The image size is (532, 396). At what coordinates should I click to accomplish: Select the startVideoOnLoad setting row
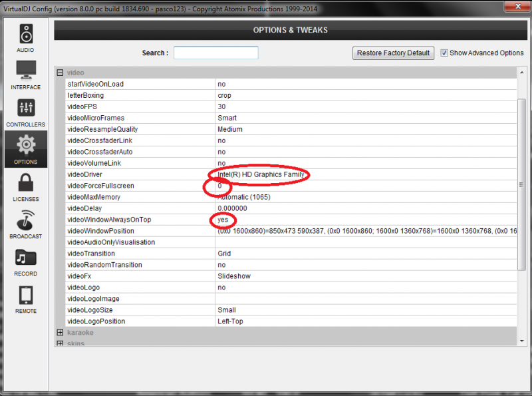291,84
